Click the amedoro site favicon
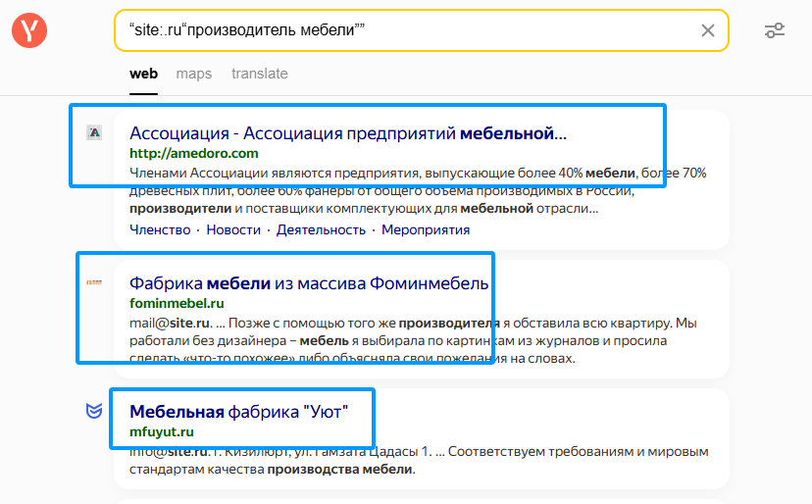Image resolution: width=812 pixels, height=504 pixels. coord(94,132)
